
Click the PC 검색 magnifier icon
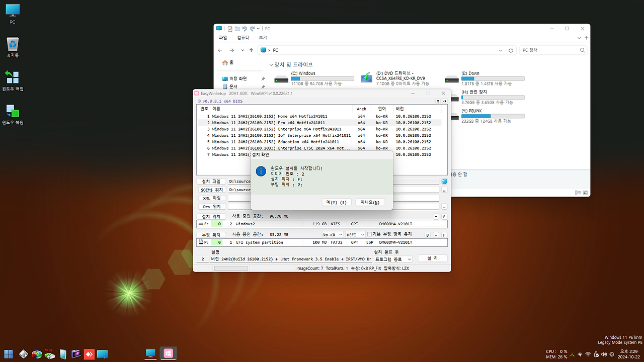click(x=583, y=50)
